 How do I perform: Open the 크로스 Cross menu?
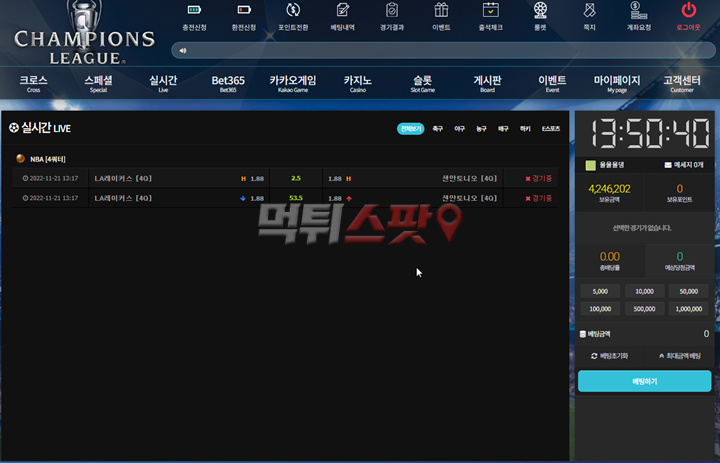click(33, 83)
